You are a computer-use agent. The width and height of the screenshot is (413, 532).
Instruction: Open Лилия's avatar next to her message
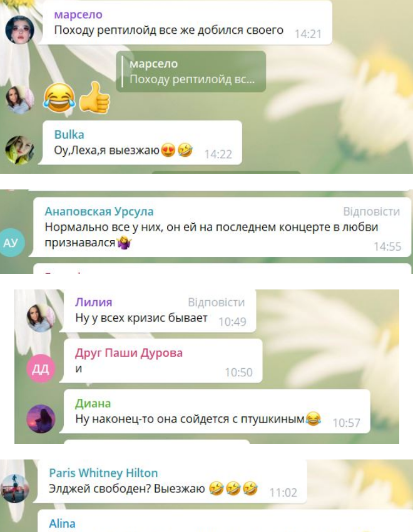[41, 318]
